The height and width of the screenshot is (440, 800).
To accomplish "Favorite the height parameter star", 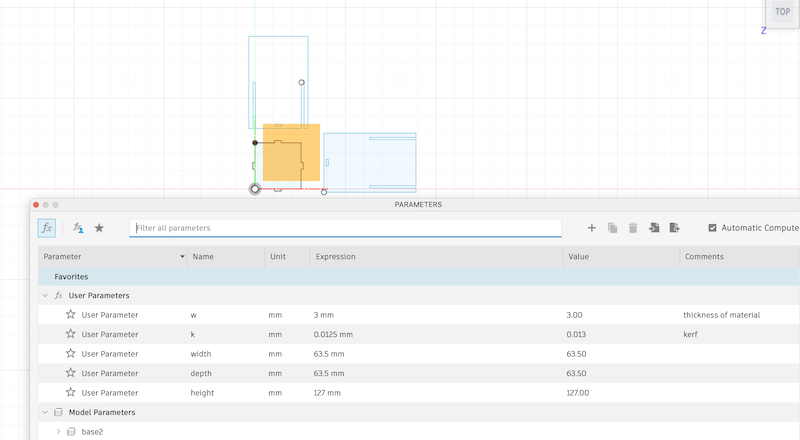I will tap(70, 392).
